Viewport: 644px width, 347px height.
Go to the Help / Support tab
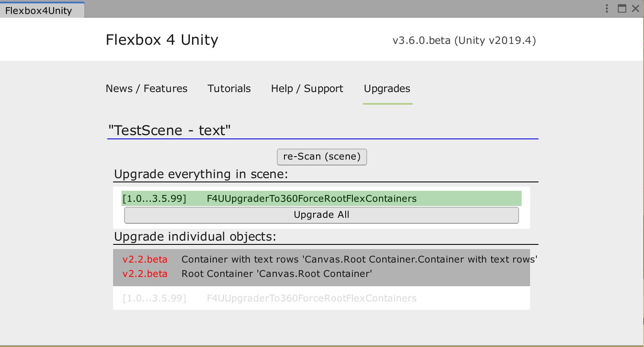(x=307, y=89)
